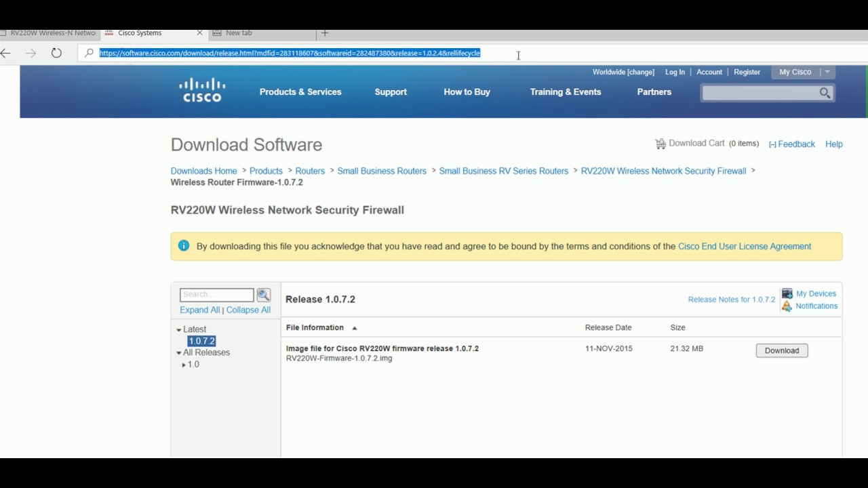Click the My Devices icon

tap(787, 293)
